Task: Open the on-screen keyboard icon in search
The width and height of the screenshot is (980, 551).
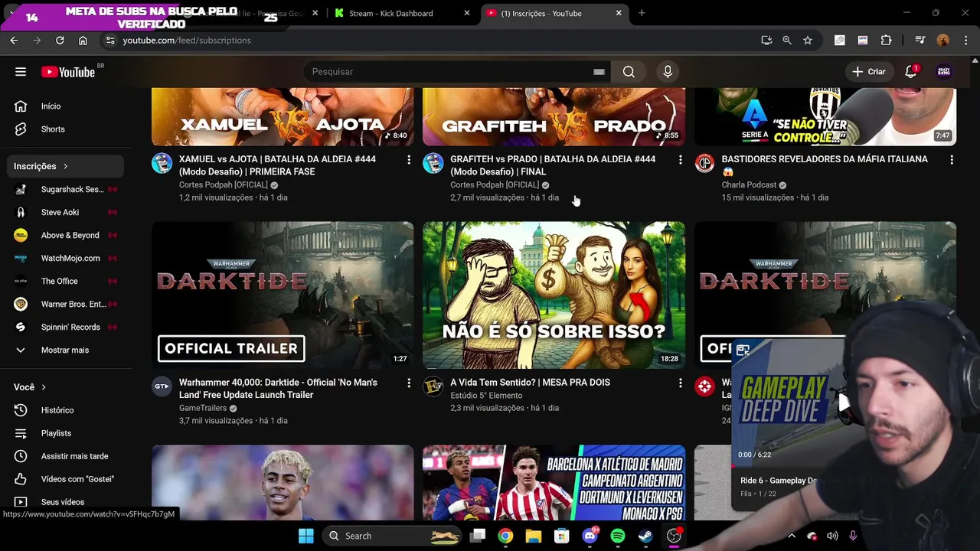Action: pos(599,72)
